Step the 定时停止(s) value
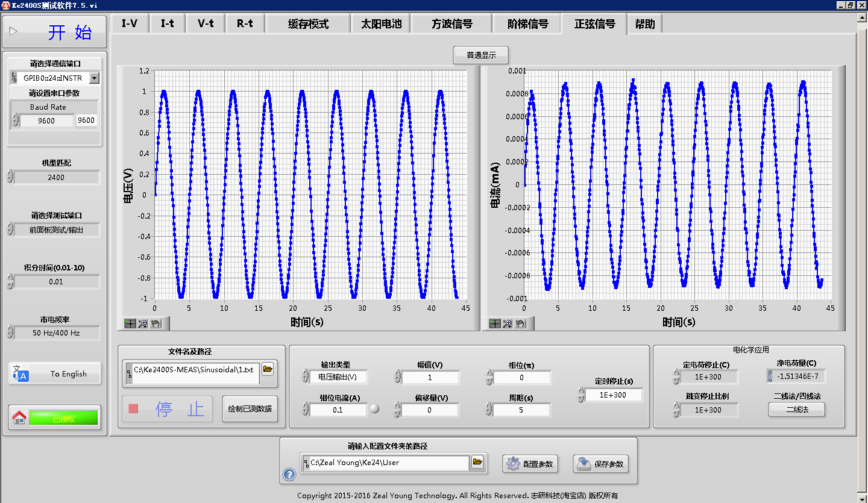 (x=580, y=395)
